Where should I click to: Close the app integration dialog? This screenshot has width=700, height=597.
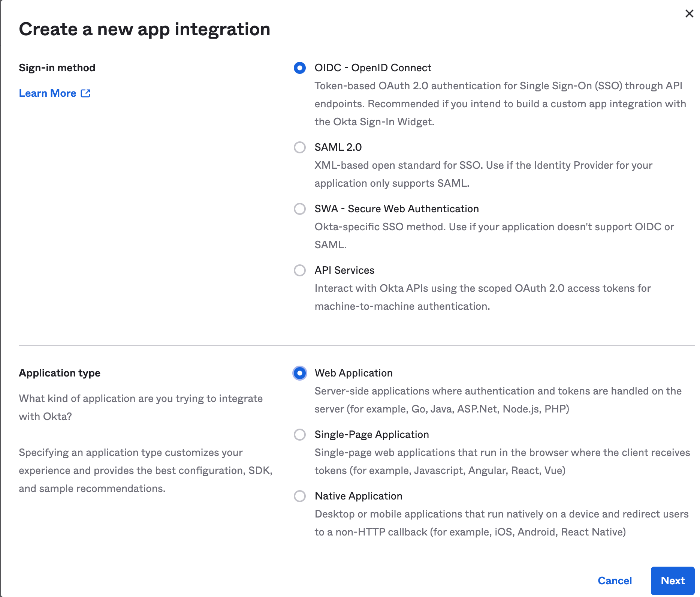pos(689,13)
